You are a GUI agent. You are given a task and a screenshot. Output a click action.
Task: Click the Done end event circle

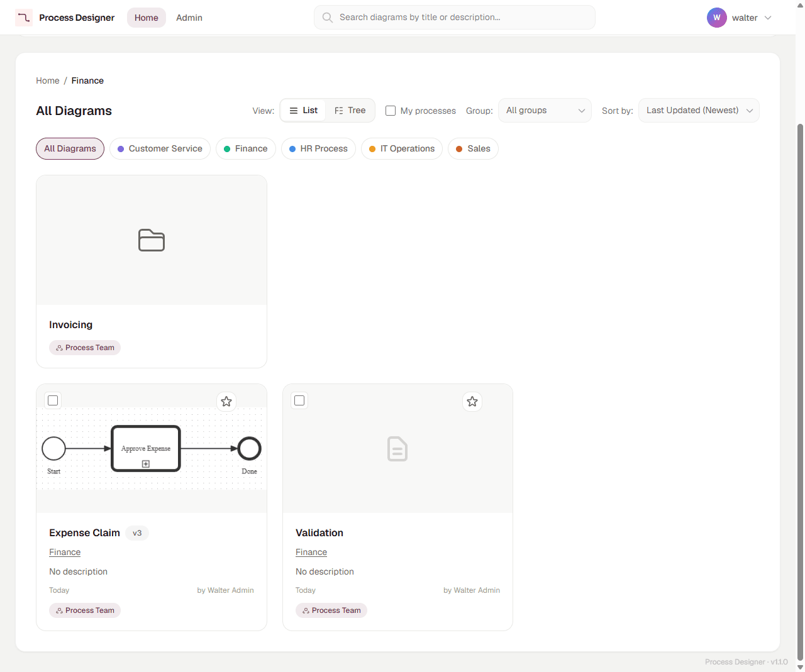[250, 449]
